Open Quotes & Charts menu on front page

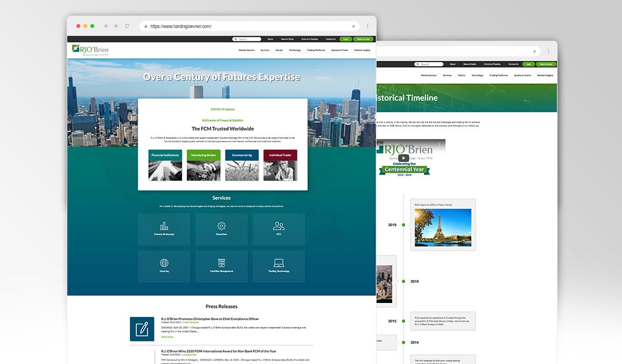point(340,50)
